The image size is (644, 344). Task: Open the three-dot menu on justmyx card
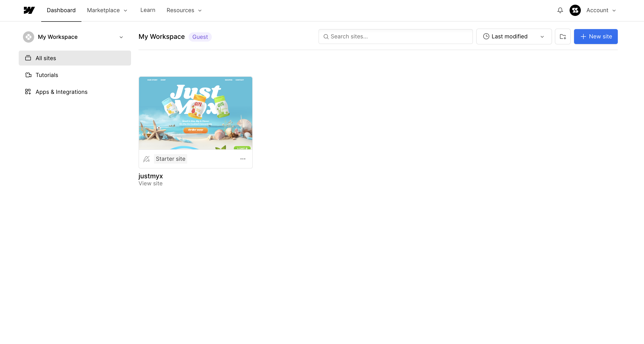point(243,159)
